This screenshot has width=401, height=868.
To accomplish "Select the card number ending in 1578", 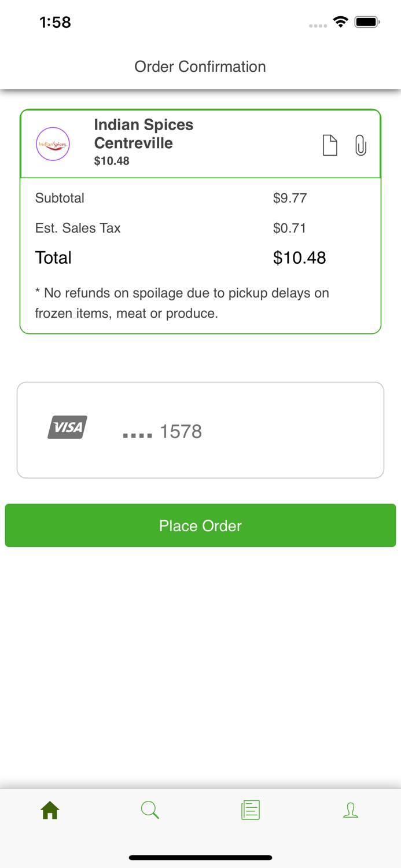I will pyautogui.click(x=163, y=432).
